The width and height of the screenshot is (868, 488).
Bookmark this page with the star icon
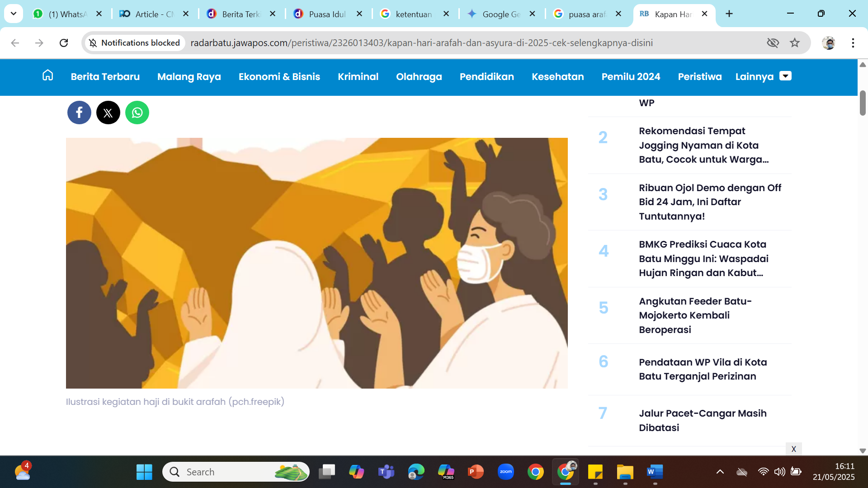pos(795,42)
